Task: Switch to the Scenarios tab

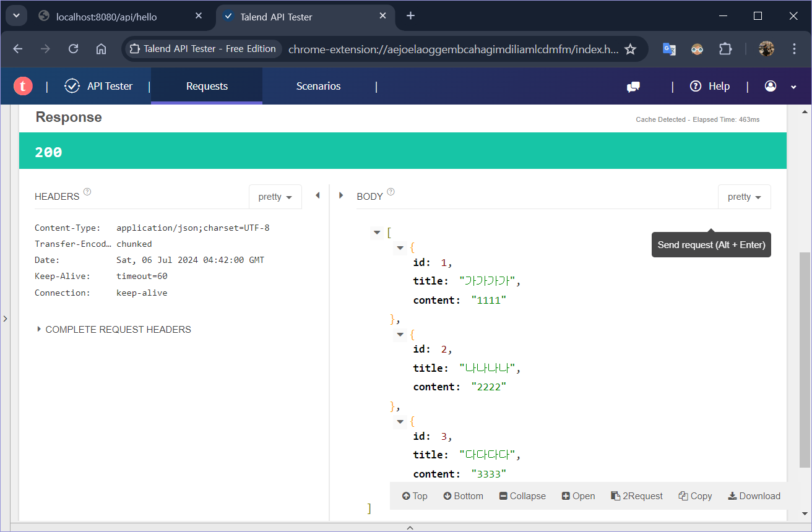Action: click(x=318, y=86)
